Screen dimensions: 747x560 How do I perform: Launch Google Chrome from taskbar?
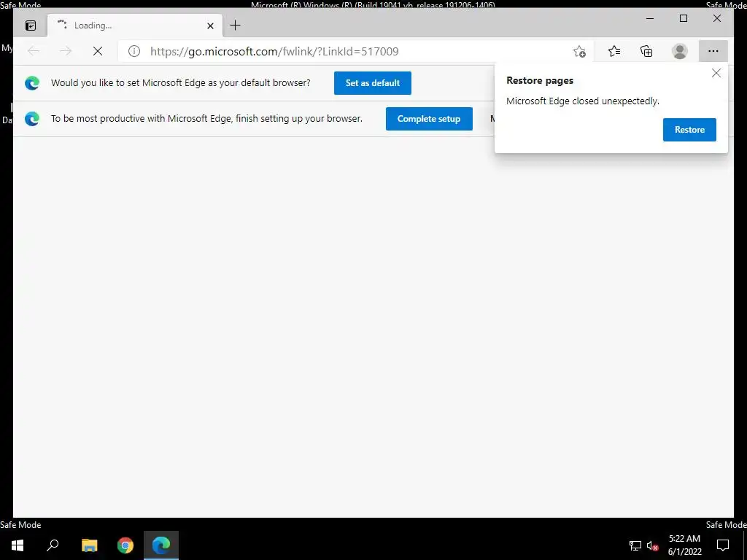(x=125, y=545)
